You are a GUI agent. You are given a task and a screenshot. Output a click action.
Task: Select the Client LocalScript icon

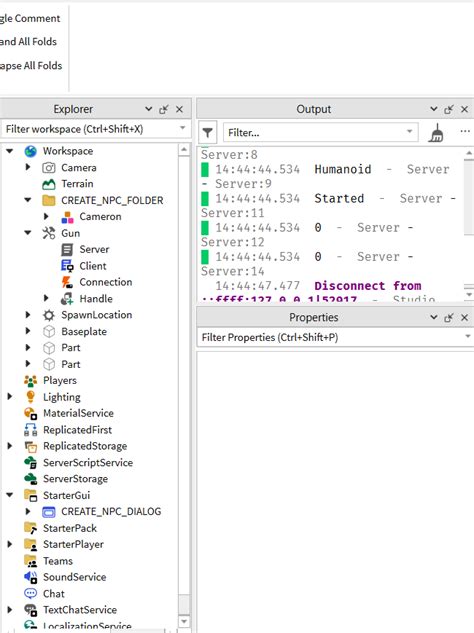point(67,266)
